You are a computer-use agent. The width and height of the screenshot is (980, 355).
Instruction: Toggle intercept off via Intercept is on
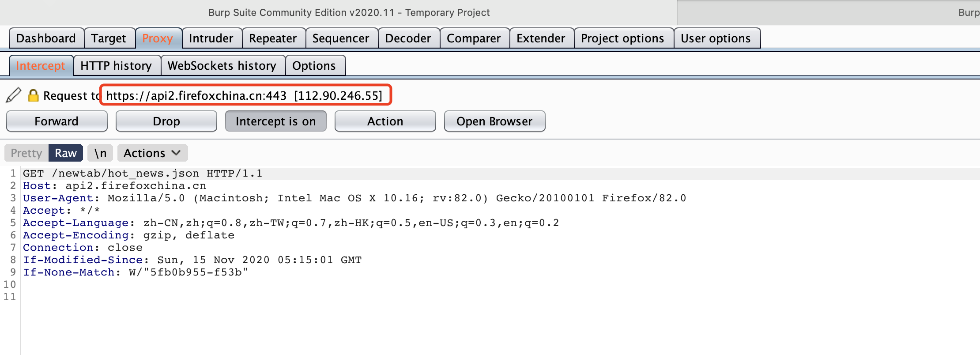pos(275,121)
